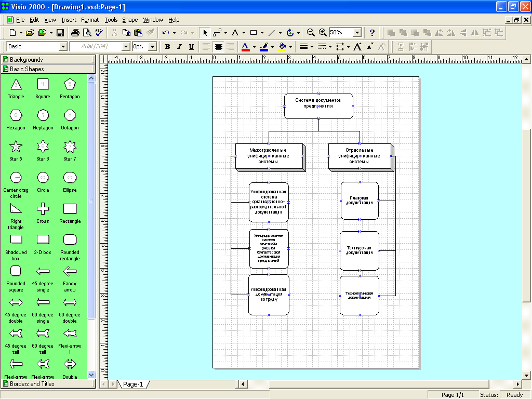Image resolution: width=532 pixels, height=399 pixels.
Task: Save the drawing with floppy icon
Action: (x=60, y=33)
